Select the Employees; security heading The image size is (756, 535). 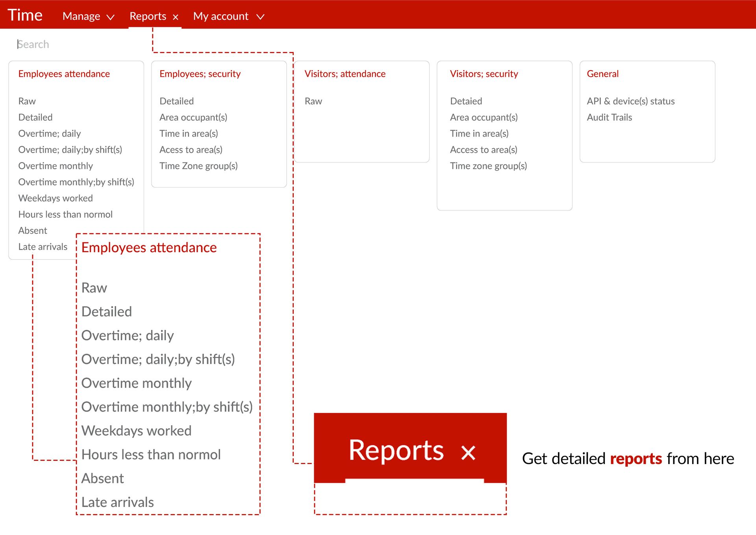[200, 74]
